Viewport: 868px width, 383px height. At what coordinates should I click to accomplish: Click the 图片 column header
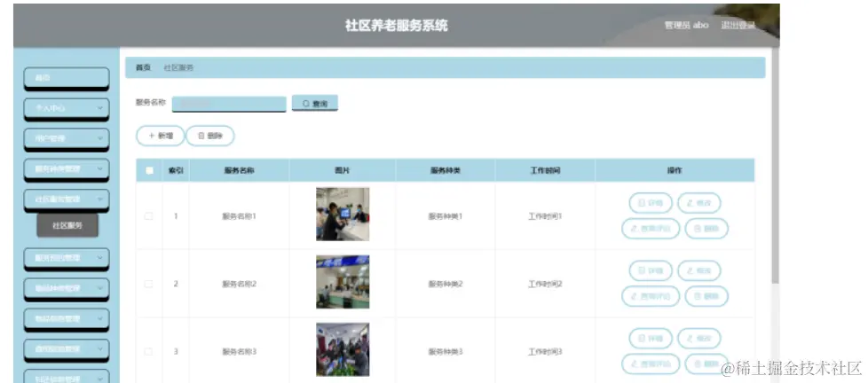342,171
